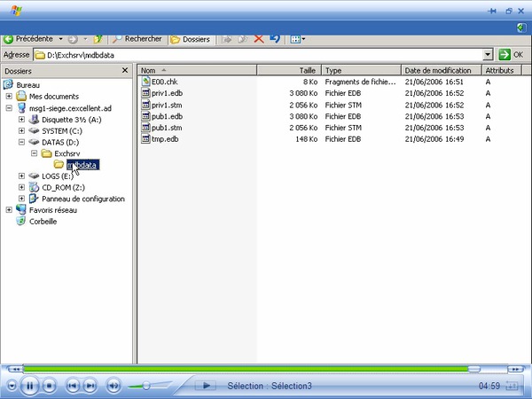Adjust the player volume slider
Screen dimensions: 532x399
145,386
